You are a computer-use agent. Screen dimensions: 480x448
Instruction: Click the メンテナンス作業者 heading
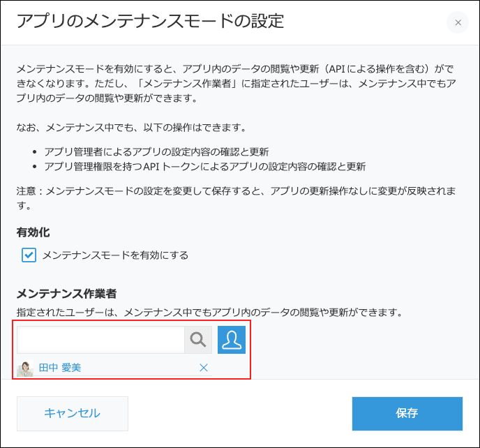66,294
